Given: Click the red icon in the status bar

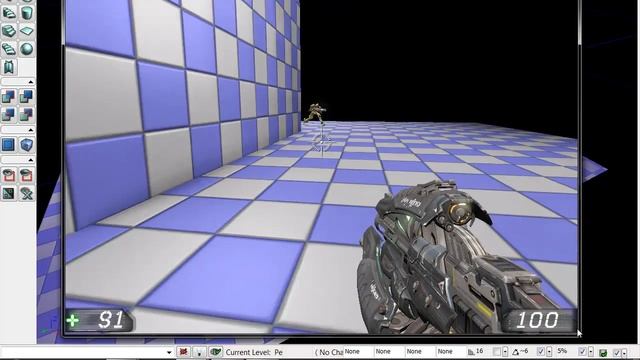Looking at the screenshot, I should click(184, 352).
